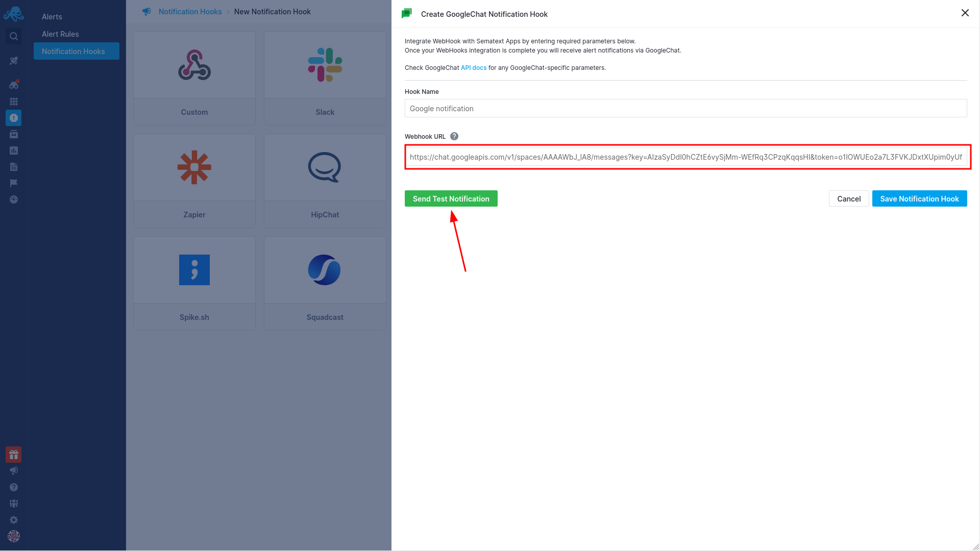This screenshot has width=980, height=551.
Task: Click the red gift box icon
Action: tap(14, 455)
